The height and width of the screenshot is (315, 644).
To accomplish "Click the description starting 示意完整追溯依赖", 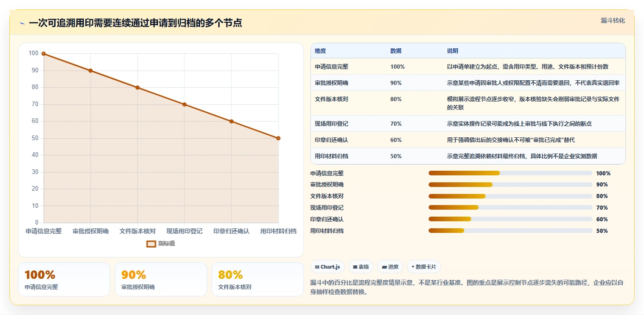I will click(522, 156).
